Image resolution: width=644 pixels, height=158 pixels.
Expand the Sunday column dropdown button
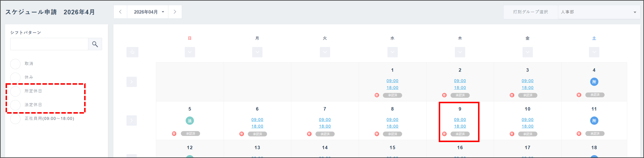(x=190, y=52)
